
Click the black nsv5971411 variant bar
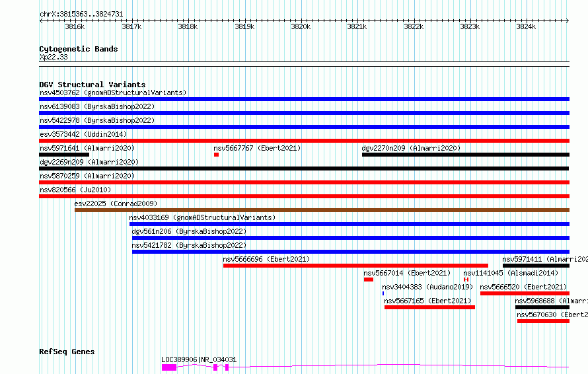pyautogui.click(x=536, y=266)
